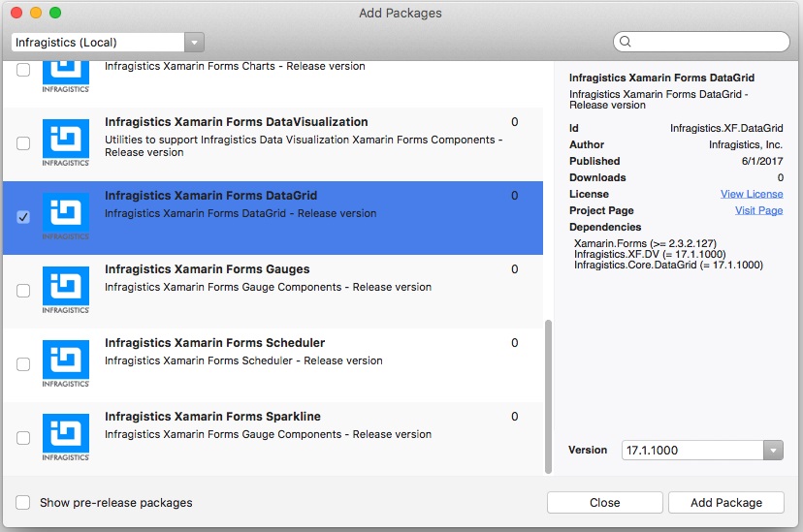Select Infragistics Xamarin Forms Gauges title
Viewport: 803px width, 532px height.
pos(207,269)
